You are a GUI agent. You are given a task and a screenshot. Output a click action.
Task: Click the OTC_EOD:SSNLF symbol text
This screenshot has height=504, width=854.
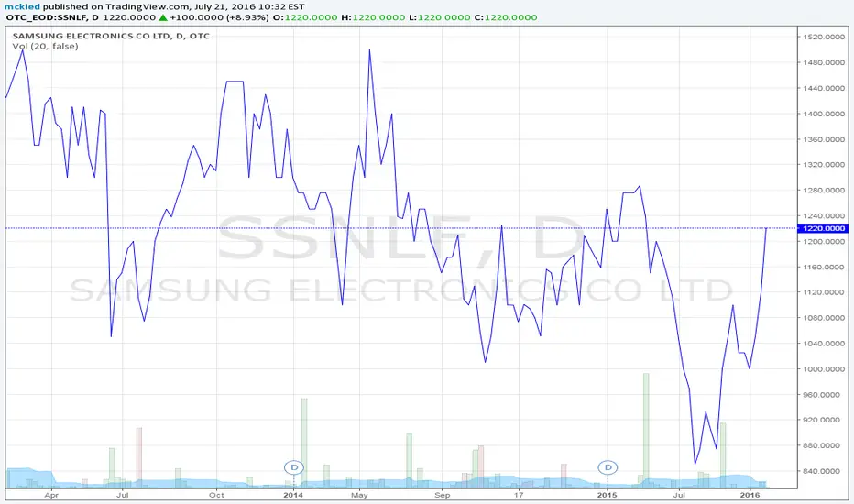pyautogui.click(x=48, y=17)
